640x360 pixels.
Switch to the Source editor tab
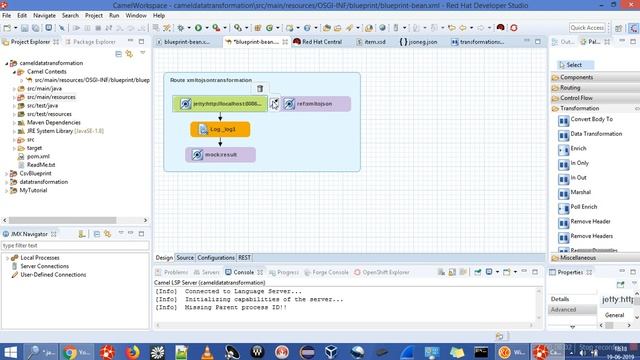(185, 258)
